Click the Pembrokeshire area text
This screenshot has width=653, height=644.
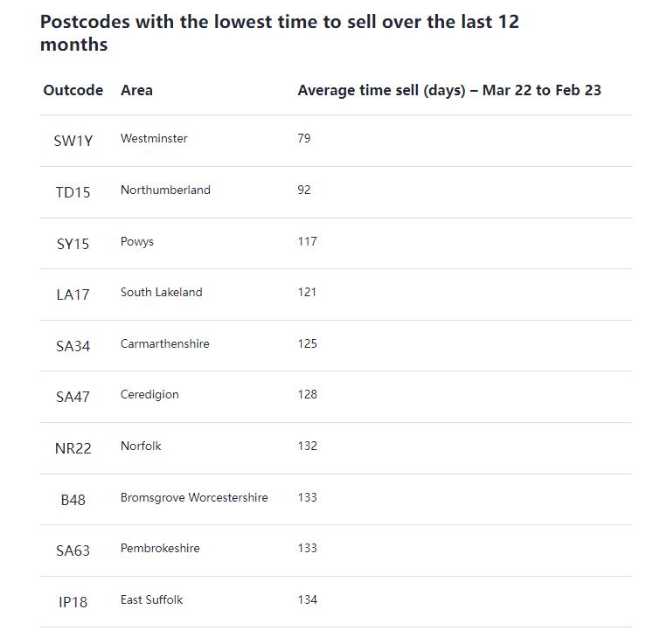(160, 548)
